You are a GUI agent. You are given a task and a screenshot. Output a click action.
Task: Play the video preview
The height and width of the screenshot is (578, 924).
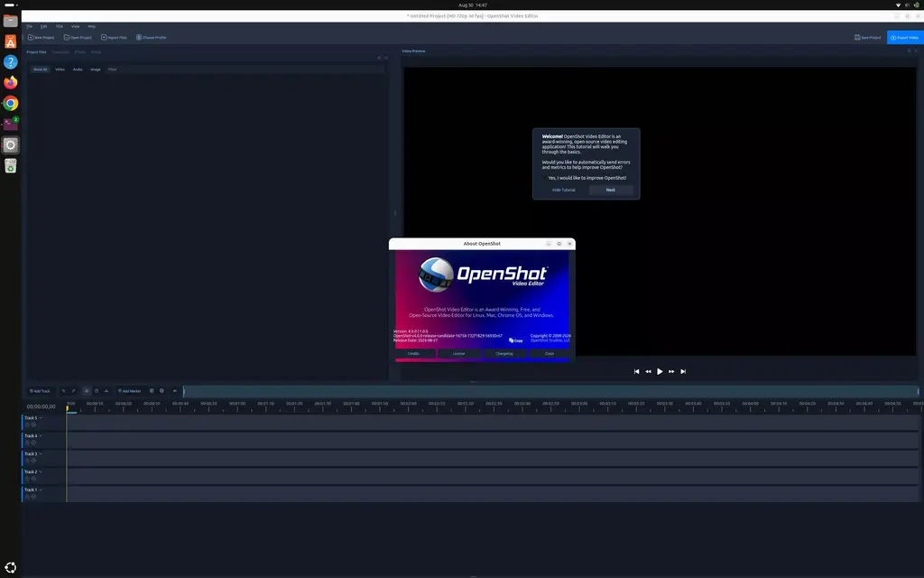click(x=660, y=371)
